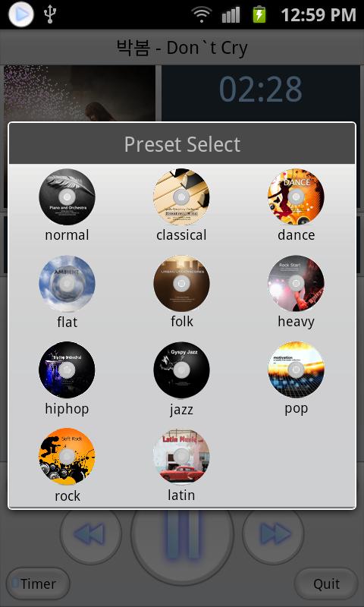Select the normal preset disc
Screen dimensions: 364x607
coord(67,197)
